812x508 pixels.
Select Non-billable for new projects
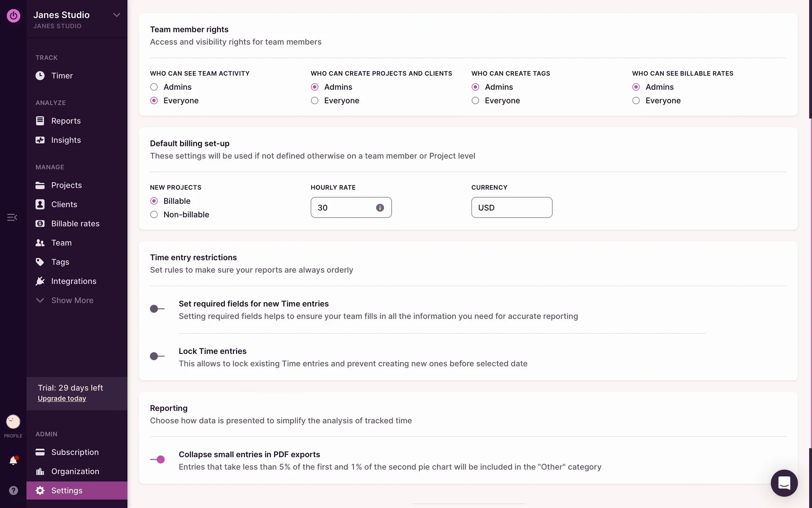[154, 215]
